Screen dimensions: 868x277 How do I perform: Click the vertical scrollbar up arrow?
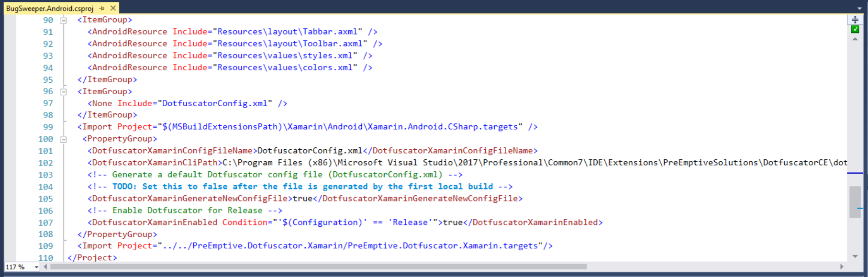coord(855,39)
